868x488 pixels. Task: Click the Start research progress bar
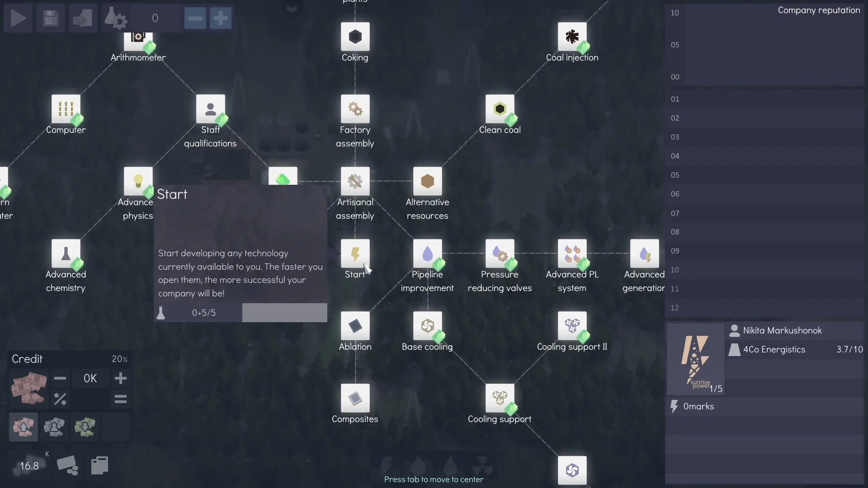pyautogui.click(x=284, y=313)
